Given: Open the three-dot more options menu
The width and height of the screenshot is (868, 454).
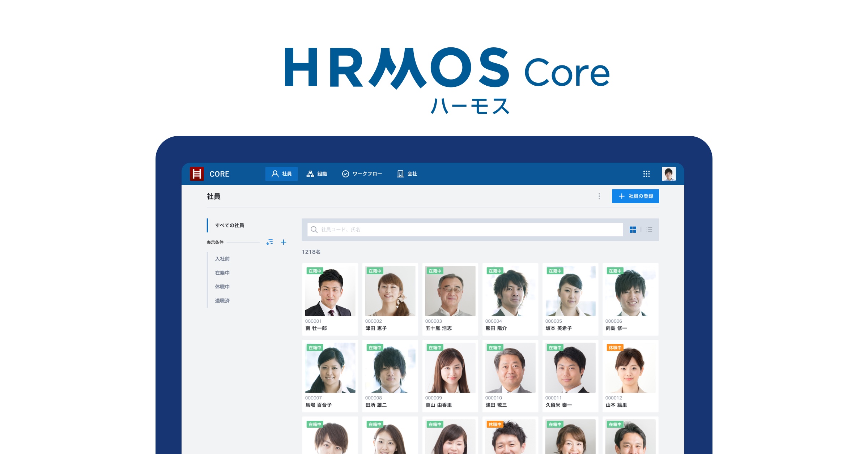Looking at the screenshot, I should 599,196.
